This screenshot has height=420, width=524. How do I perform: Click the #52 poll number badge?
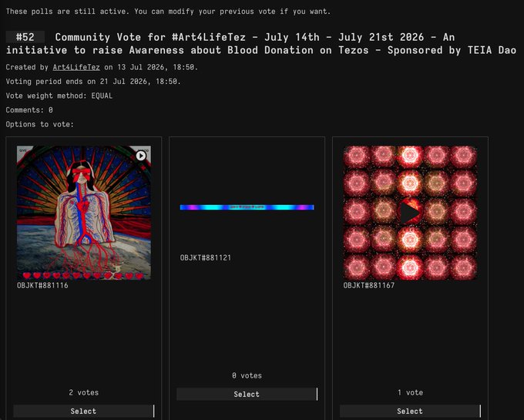(25, 37)
